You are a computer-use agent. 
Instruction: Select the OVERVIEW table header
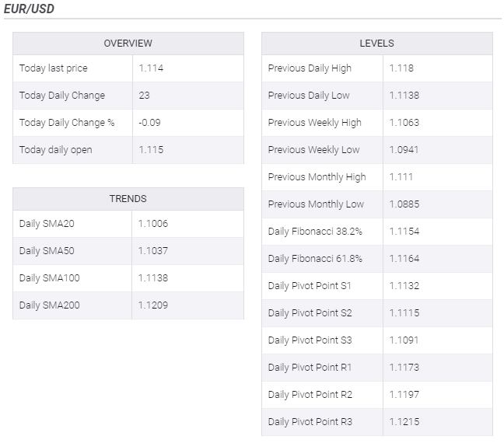point(128,44)
